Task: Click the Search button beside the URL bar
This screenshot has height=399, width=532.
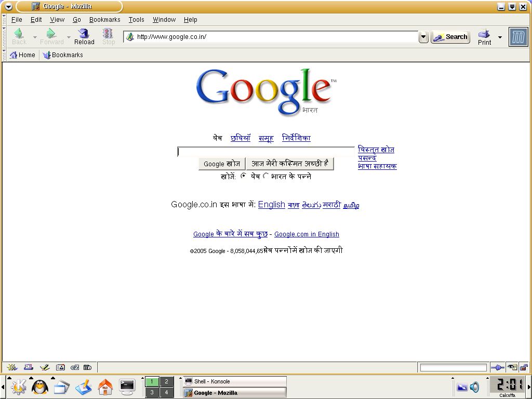Action: click(x=450, y=37)
